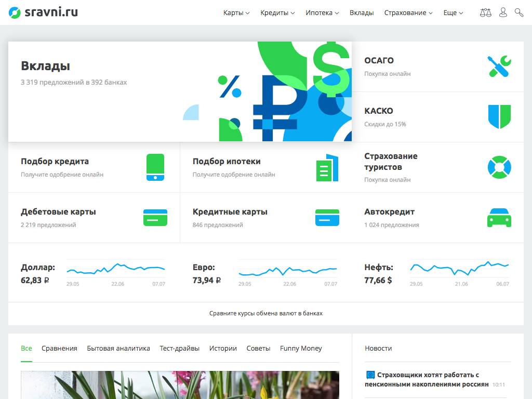Screen dimensions: 532x399
Task: Open Вклады in the top menu
Action: (x=362, y=12)
